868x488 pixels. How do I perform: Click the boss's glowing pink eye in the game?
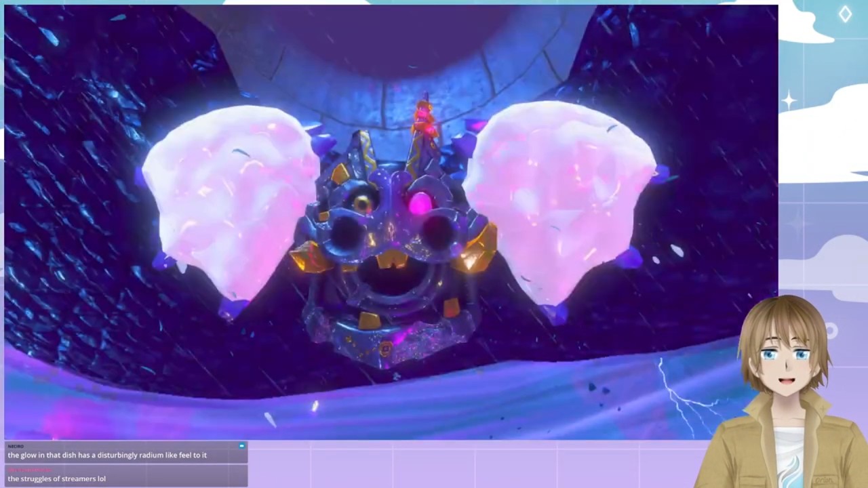tap(420, 203)
